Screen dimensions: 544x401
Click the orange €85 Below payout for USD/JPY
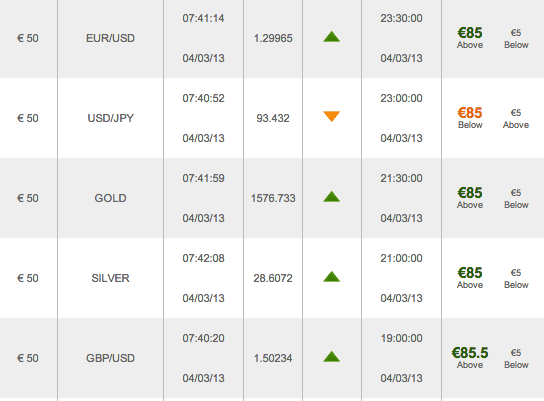tap(470, 118)
